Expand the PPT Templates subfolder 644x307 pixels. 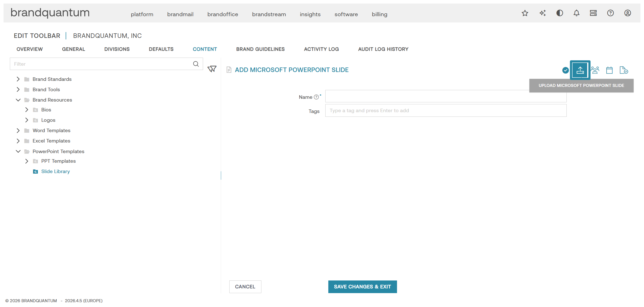pos(27,161)
